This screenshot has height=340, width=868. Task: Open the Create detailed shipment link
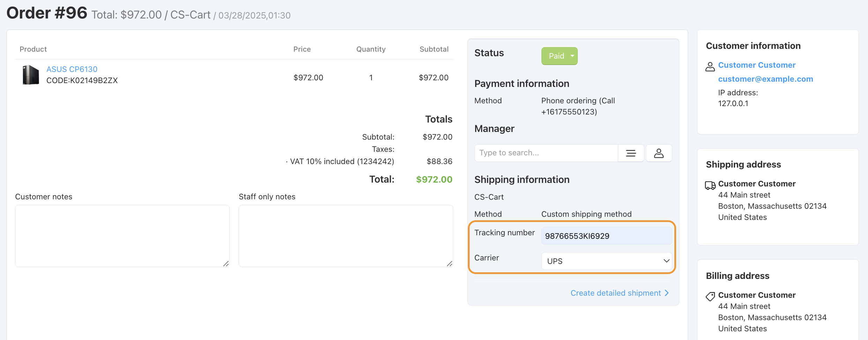[x=615, y=293]
